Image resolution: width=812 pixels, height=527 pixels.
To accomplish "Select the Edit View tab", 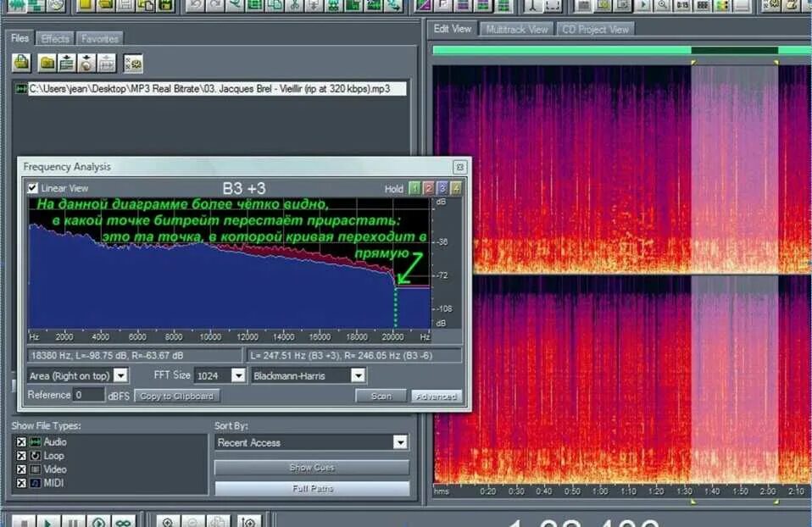I will (x=452, y=29).
